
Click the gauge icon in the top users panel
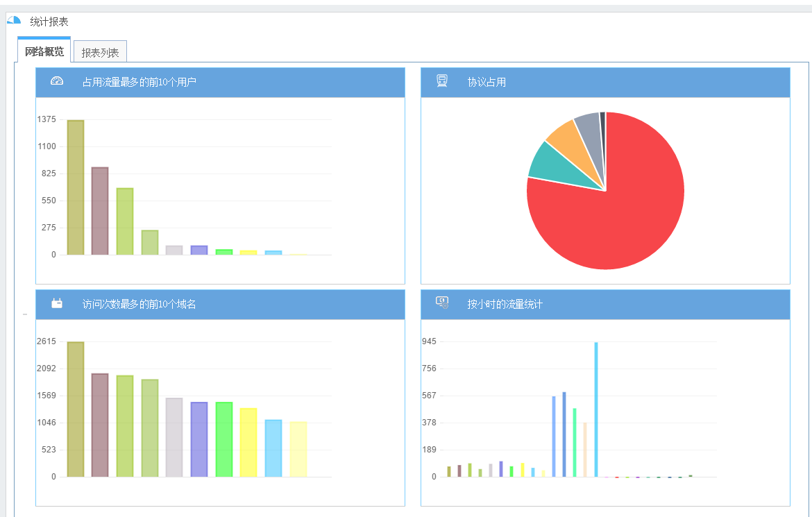[57, 81]
